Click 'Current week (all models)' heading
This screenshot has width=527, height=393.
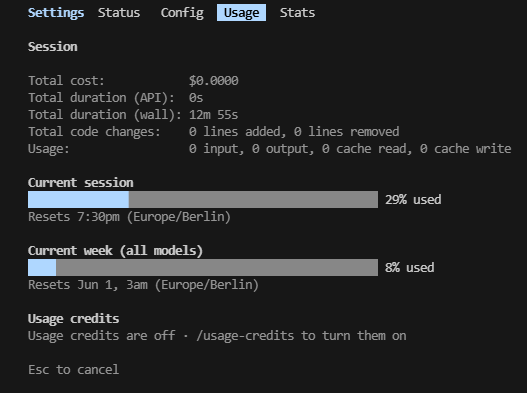(115, 251)
